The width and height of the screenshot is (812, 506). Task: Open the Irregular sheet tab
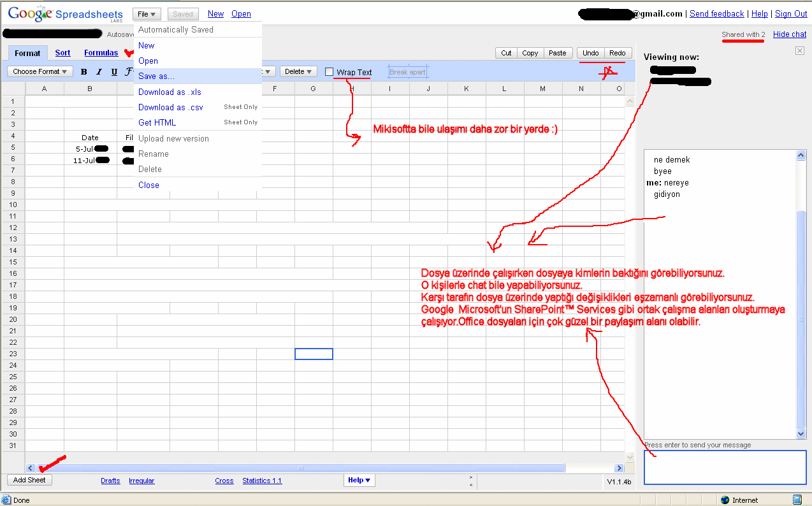tap(141, 481)
